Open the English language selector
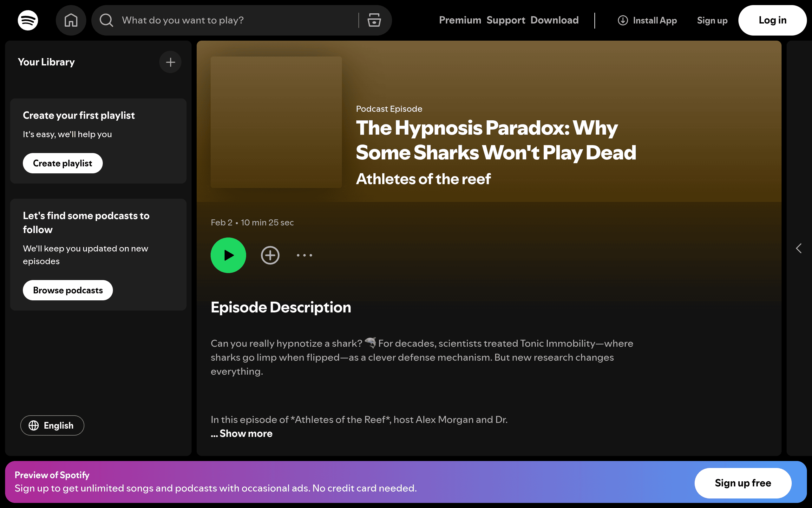Viewport: 812px width, 508px height. point(52,425)
